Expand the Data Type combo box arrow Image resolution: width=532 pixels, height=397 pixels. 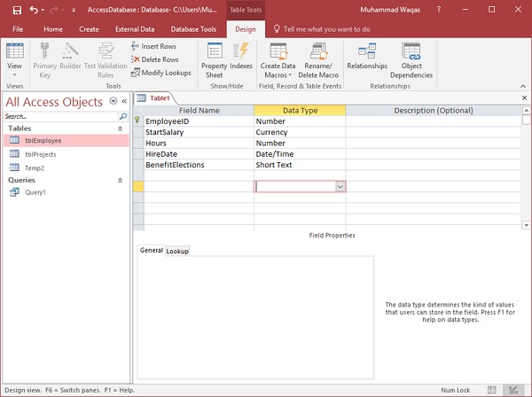pyautogui.click(x=340, y=187)
